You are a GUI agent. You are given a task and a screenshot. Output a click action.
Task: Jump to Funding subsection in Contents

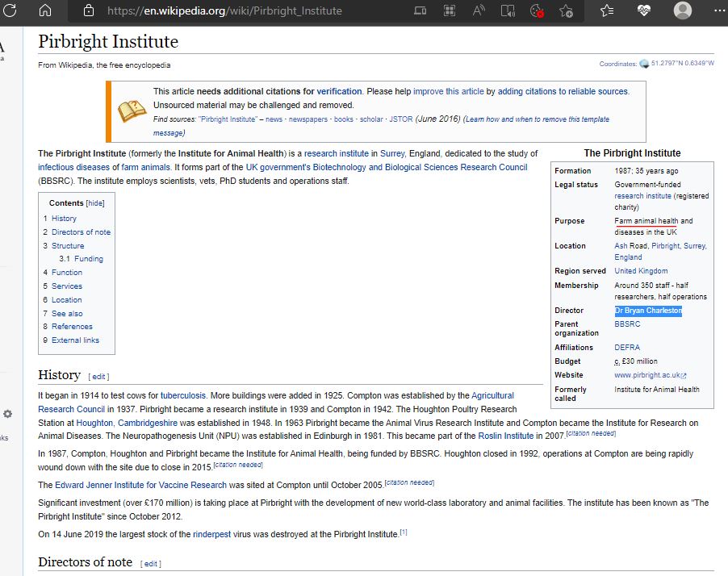(89, 259)
